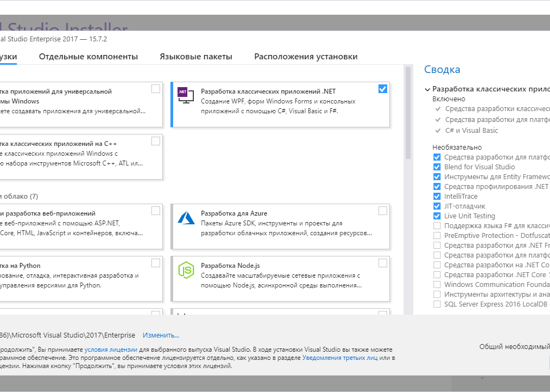Click the Необязательно section label
Viewport: 550px width, 392px height.
point(457,147)
